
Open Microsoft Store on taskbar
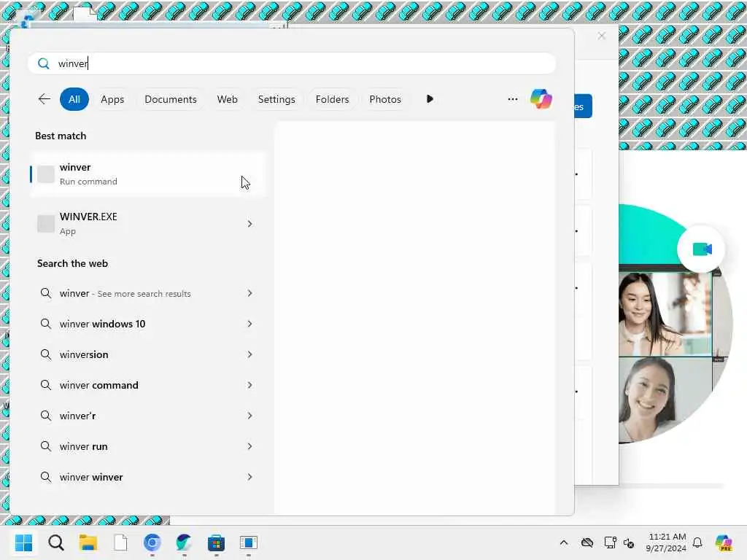coord(216,542)
